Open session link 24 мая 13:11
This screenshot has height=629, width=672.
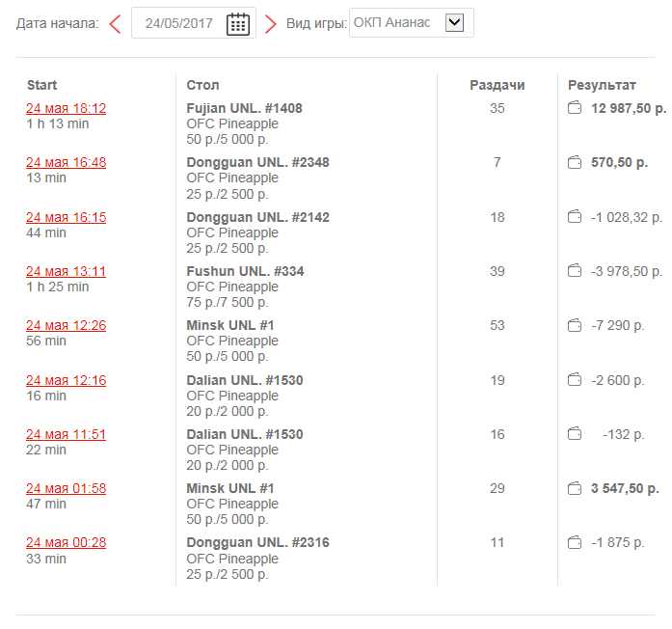click(x=66, y=271)
